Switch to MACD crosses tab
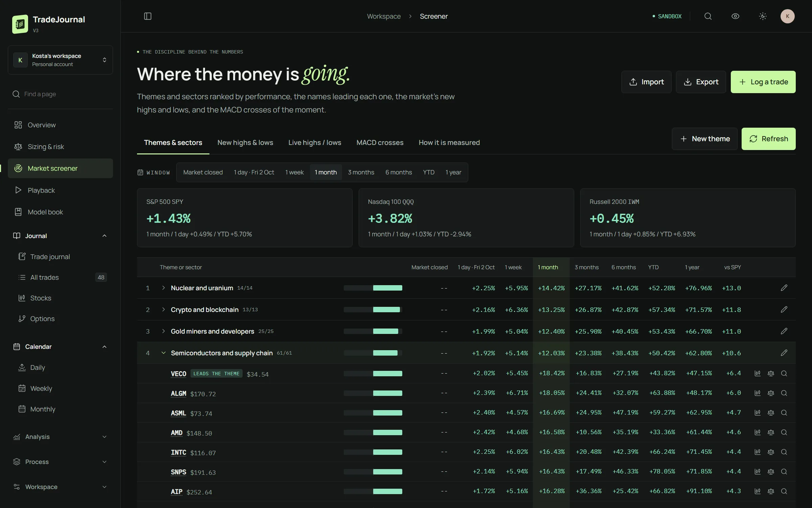Viewport: 812px width, 508px height. pos(380,143)
